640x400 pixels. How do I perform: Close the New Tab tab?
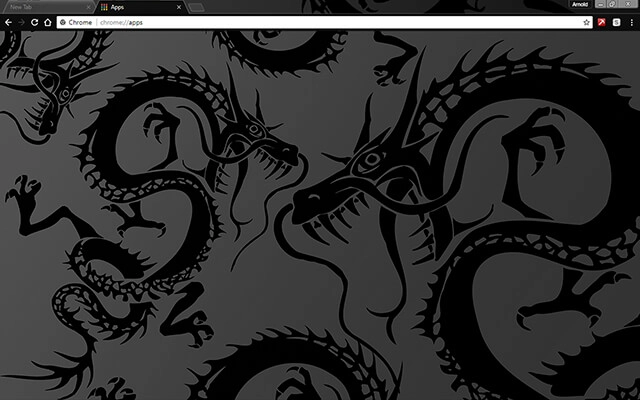(x=89, y=7)
